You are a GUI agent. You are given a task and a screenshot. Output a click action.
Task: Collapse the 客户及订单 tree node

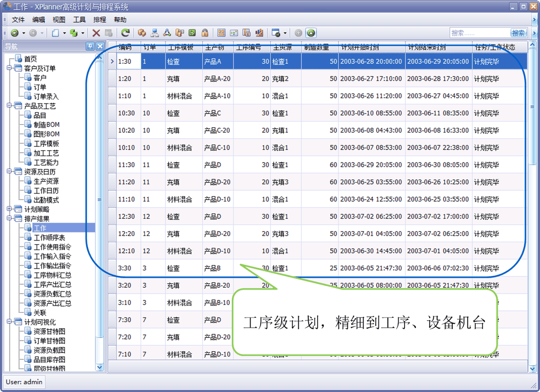pos(9,68)
